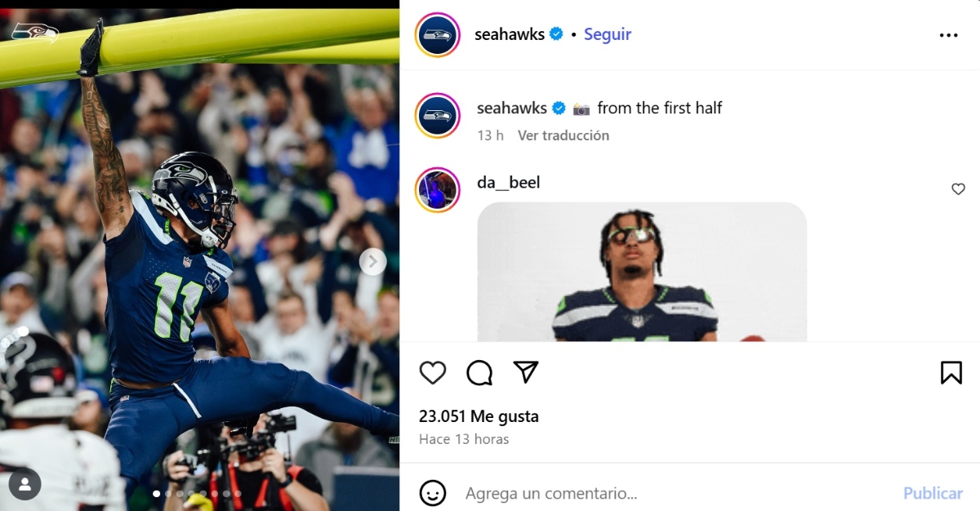Click Ver traducción under the caption

tap(563, 136)
